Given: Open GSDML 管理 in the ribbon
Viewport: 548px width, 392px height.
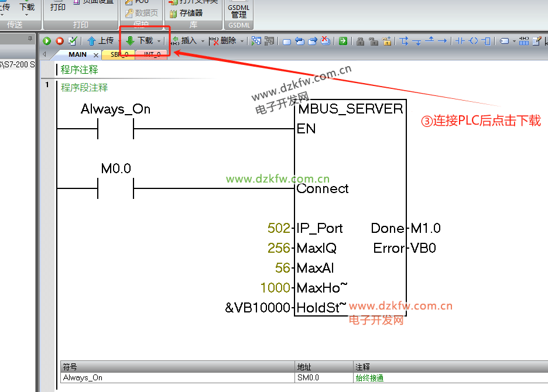Looking at the screenshot, I should pyautogui.click(x=238, y=11).
